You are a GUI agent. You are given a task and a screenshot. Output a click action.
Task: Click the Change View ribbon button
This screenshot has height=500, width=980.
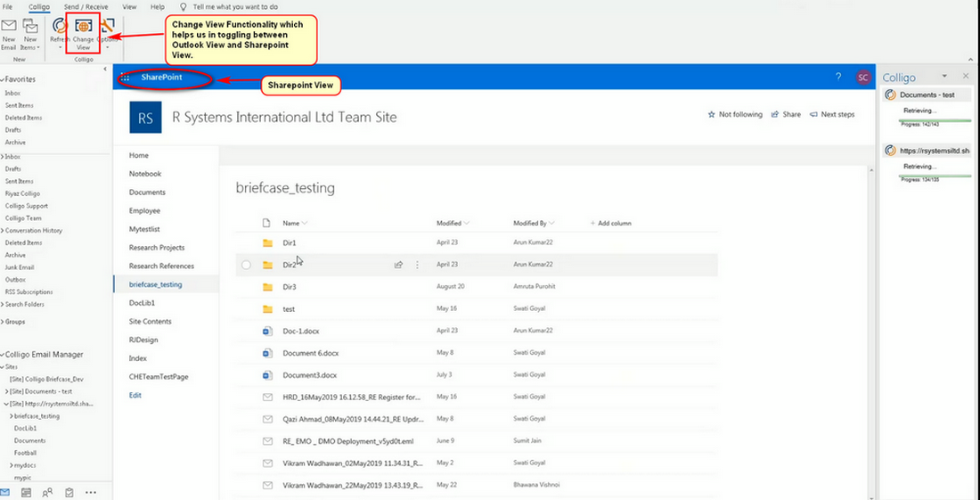tap(83, 35)
